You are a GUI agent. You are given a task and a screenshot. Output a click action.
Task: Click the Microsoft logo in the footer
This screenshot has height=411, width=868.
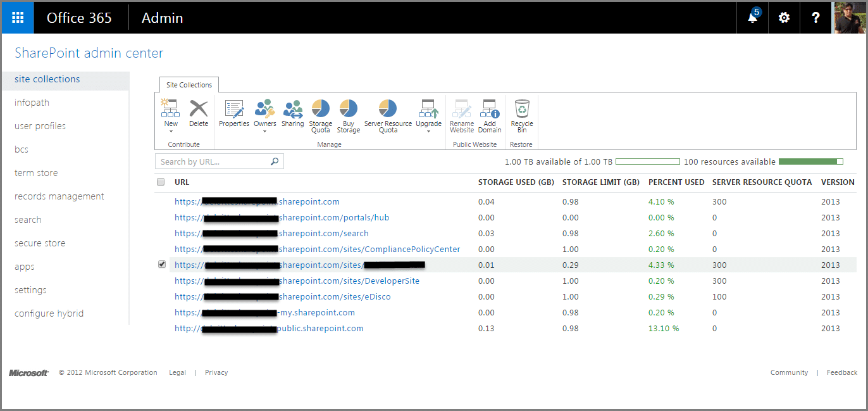point(29,372)
